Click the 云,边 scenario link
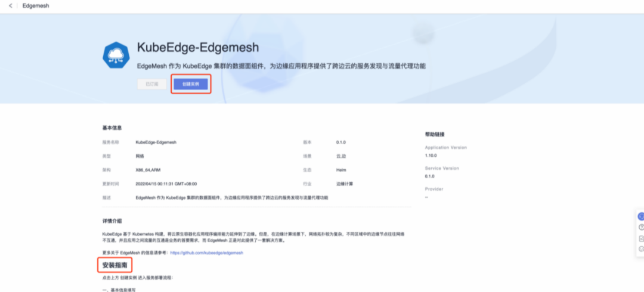Viewport: 644px width, 292px height. coord(340,156)
